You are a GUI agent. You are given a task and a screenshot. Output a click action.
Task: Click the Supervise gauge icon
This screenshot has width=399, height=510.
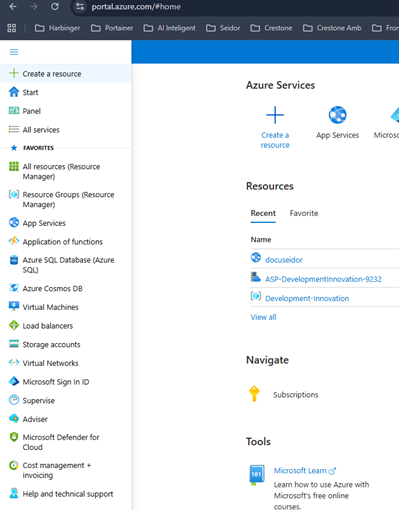14,400
